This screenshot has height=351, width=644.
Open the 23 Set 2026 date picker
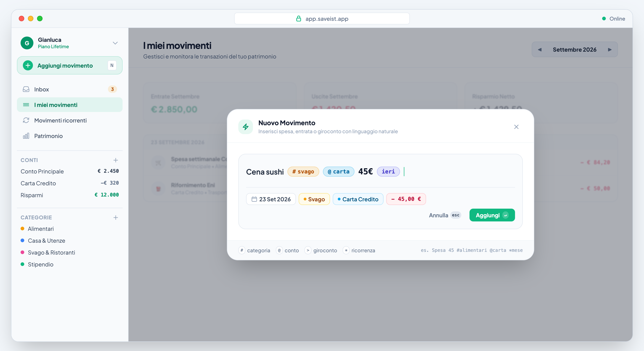(x=271, y=199)
